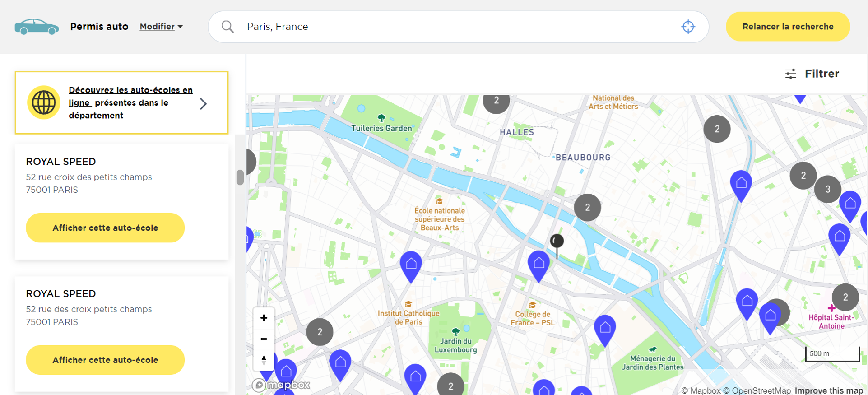Open cluster 2 beside zoom controls
The image size is (868, 395).
pos(320,332)
